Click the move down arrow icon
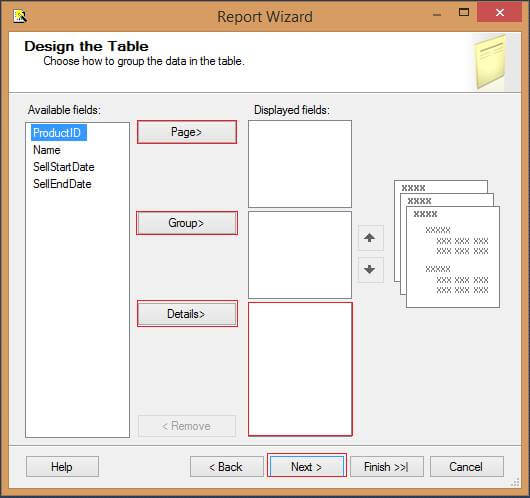 (370, 269)
